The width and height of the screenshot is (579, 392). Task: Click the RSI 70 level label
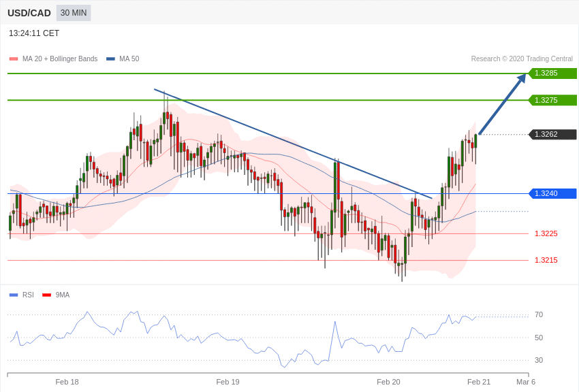539,314
